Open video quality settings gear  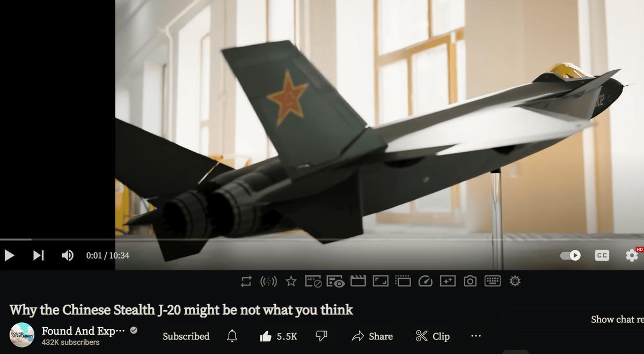pyautogui.click(x=632, y=255)
